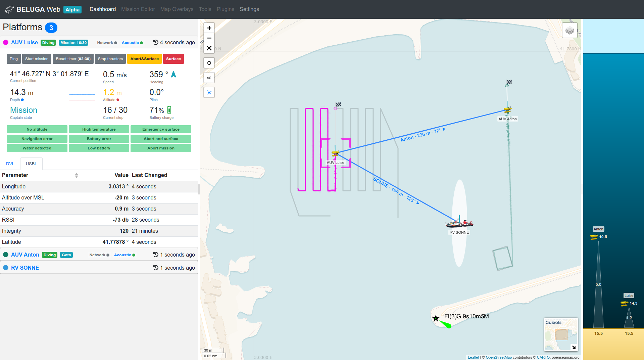Toggle the Water detected status indicator
The image size is (644, 360).
tap(37, 148)
